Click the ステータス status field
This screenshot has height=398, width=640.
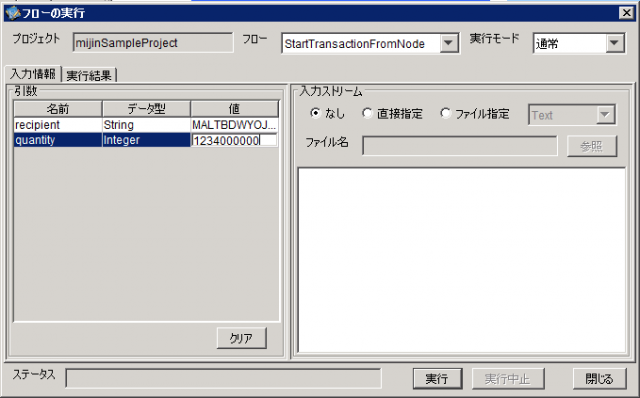pyautogui.click(x=223, y=378)
